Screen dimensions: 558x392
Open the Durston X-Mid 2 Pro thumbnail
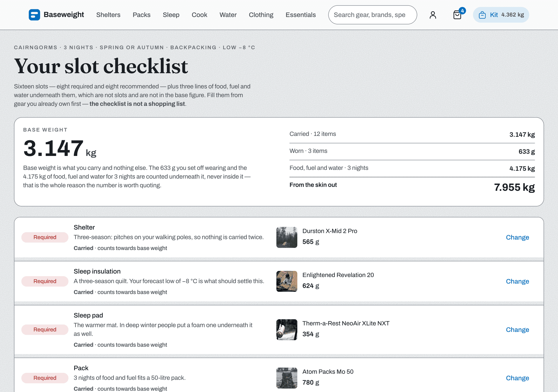(287, 237)
